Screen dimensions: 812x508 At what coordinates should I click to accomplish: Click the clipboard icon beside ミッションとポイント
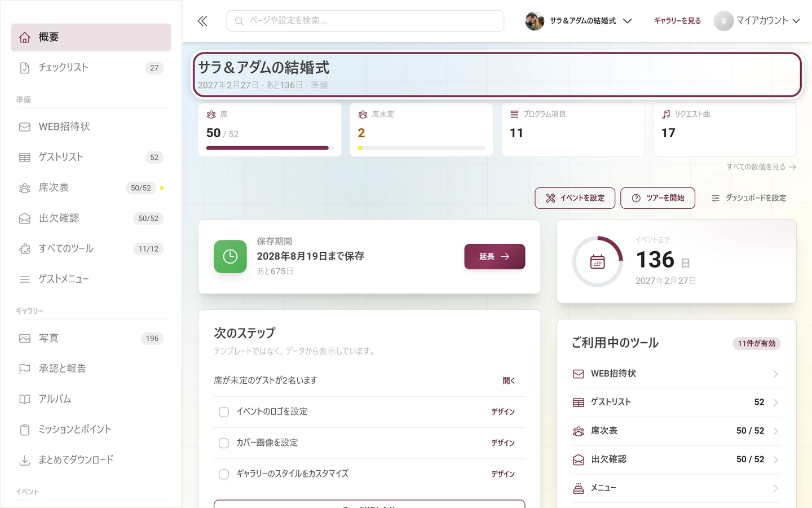coord(25,430)
